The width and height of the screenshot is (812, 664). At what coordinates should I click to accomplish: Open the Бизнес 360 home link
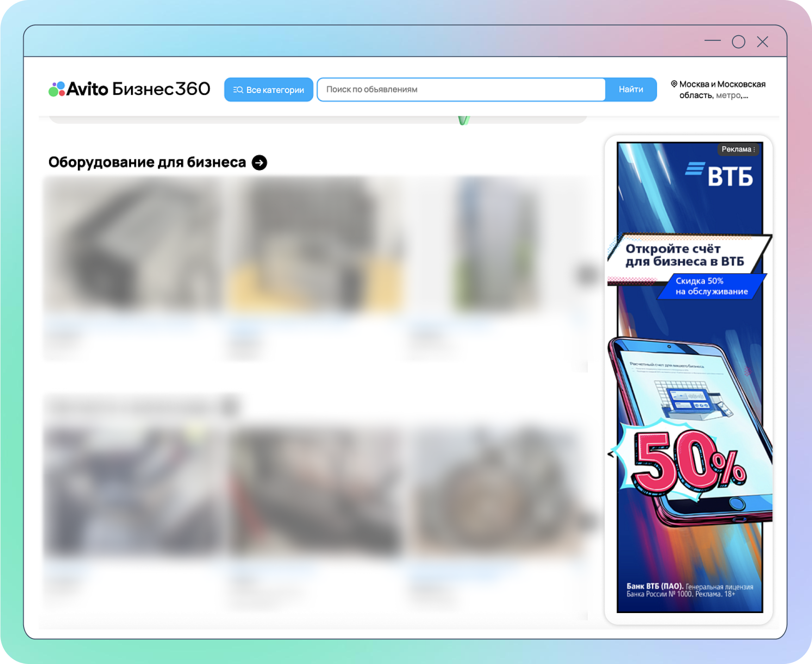[161, 89]
